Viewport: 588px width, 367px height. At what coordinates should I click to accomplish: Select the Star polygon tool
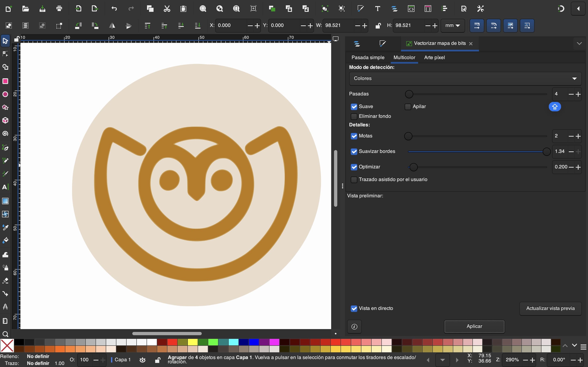(5, 107)
